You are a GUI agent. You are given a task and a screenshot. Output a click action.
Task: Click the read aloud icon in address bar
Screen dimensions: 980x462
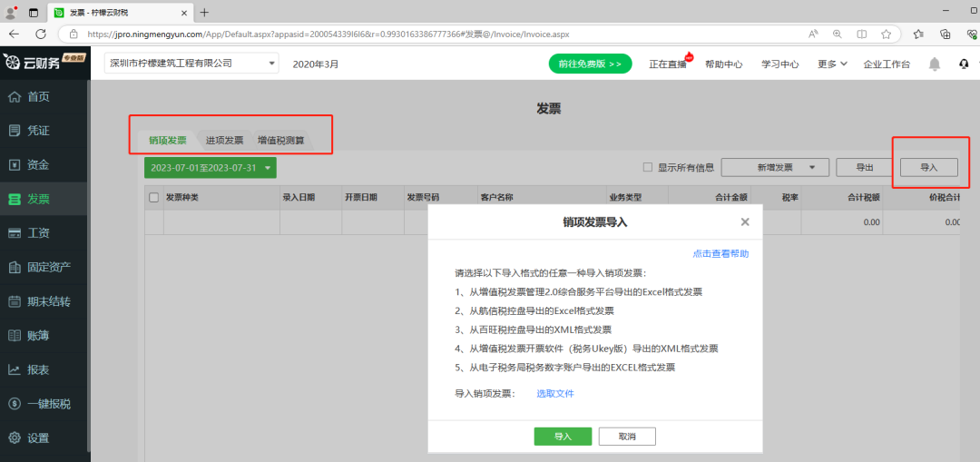tap(813, 34)
